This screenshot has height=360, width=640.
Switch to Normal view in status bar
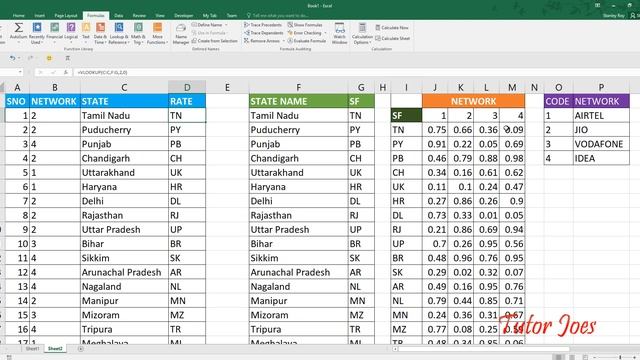tap(559, 357)
